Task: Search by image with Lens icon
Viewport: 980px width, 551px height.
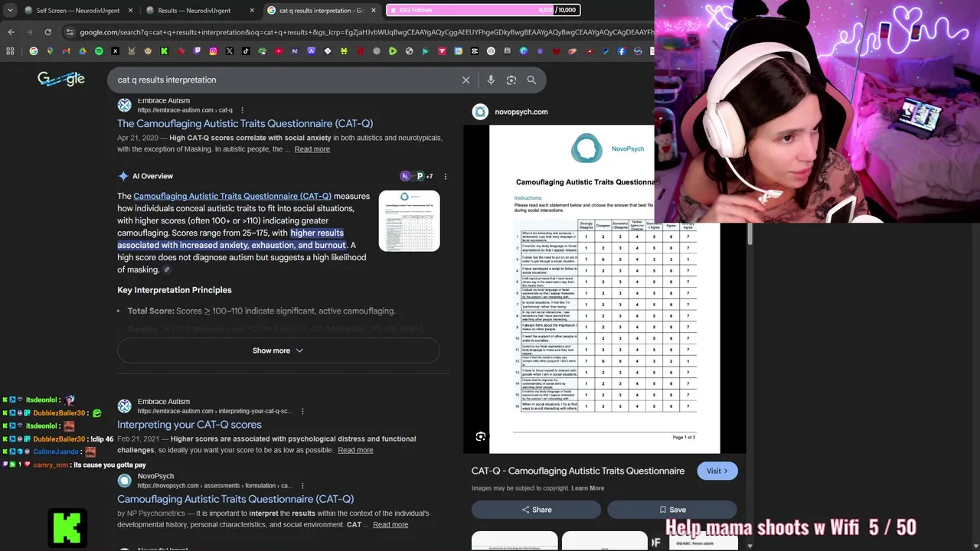Action: pyautogui.click(x=511, y=80)
